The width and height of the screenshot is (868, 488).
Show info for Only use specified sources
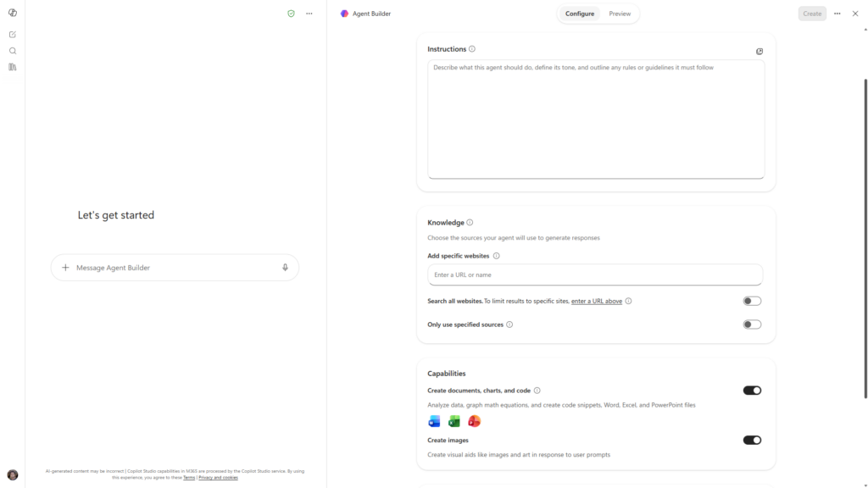click(x=509, y=324)
